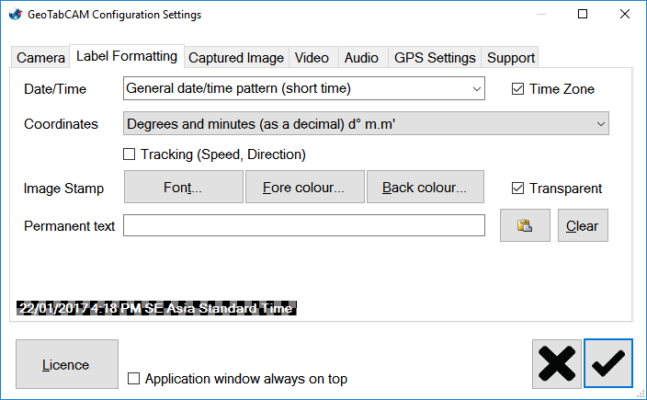Open the Date/Time pattern dropdown
The width and height of the screenshot is (647, 400).
304,89
